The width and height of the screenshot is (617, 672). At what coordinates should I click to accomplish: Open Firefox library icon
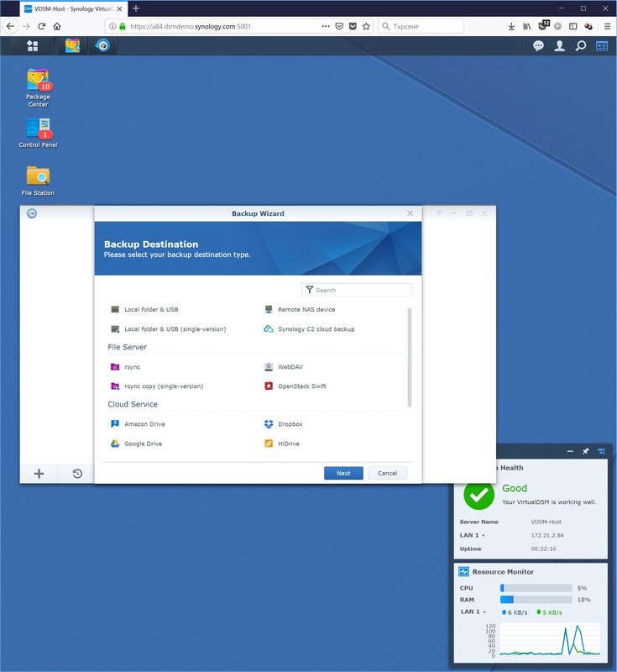coord(527,26)
